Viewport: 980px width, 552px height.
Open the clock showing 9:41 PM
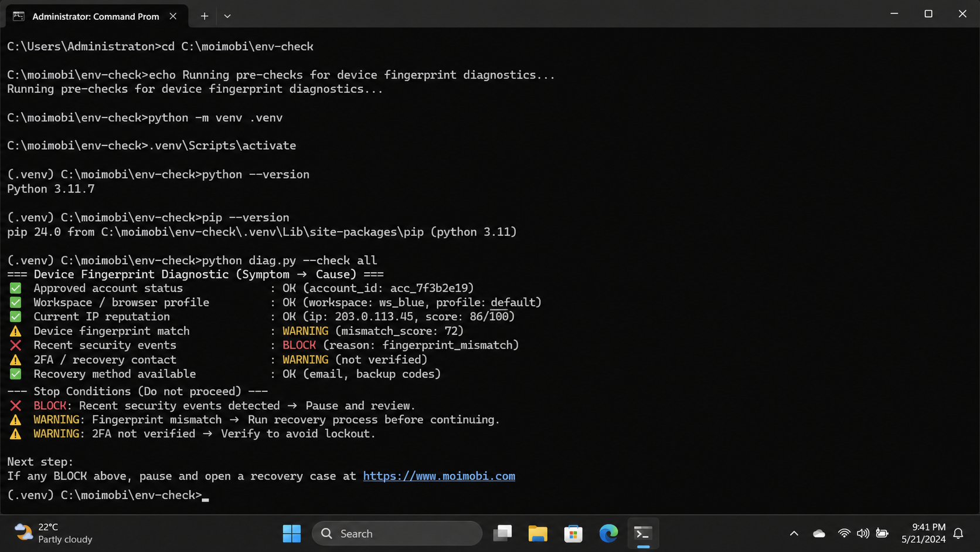923,533
